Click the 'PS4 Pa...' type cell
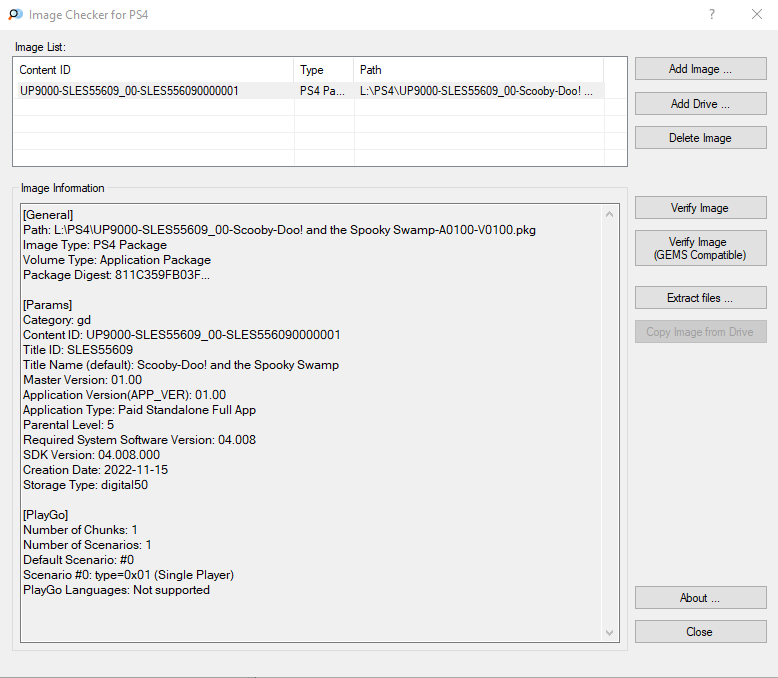The image size is (778, 678). pos(322,91)
